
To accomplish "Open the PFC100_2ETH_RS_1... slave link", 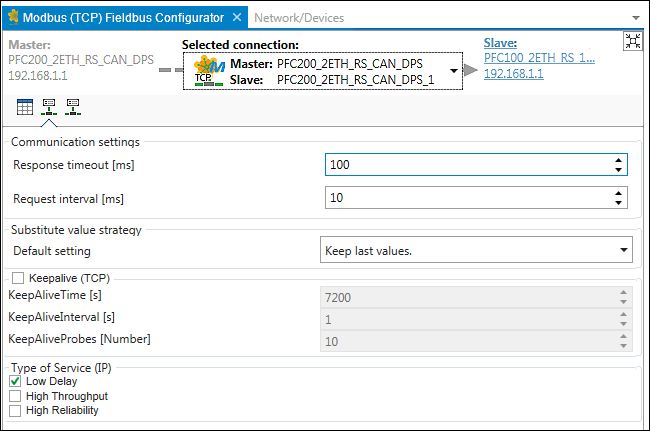I will [539, 58].
